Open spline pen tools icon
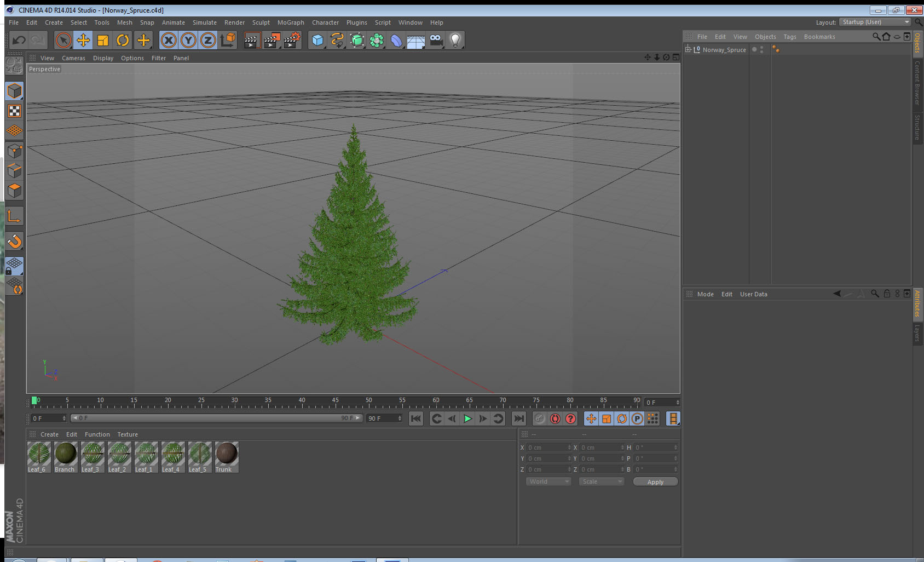Viewport: 924px width, 562px height. pos(337,40)
